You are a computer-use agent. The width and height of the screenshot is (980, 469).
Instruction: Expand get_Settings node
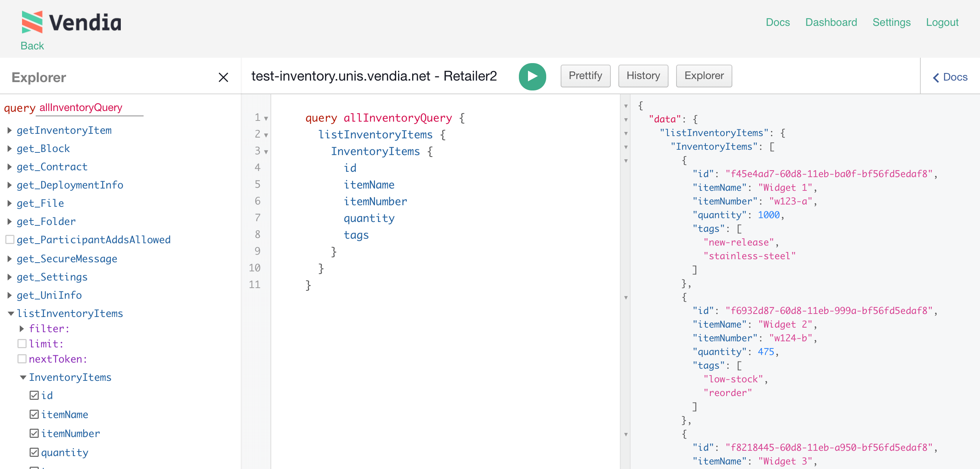click(x=9, y=277)
